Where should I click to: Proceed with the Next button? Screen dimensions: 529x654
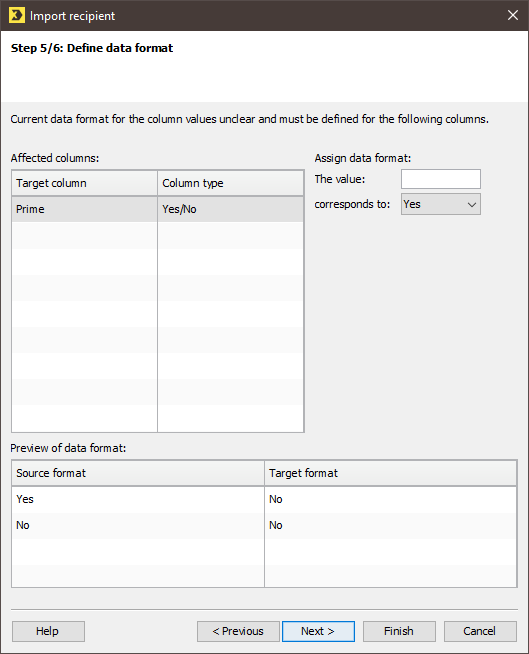point(318,631)
